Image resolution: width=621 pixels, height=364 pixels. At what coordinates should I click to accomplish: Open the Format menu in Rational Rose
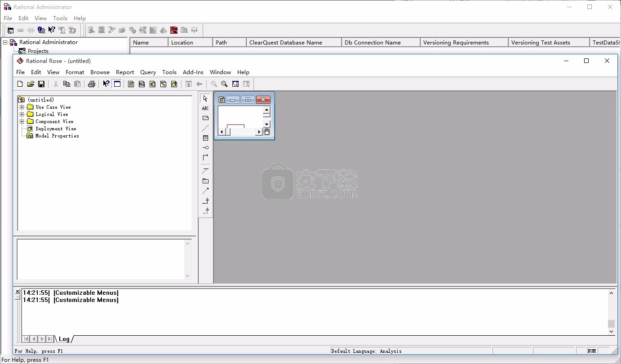[x=75, y=72]
